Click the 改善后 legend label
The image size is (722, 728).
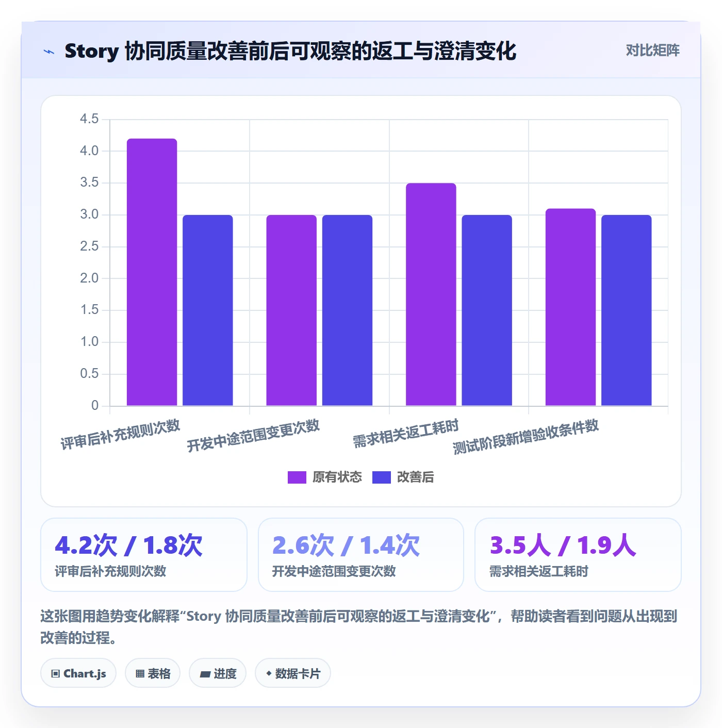415,477
